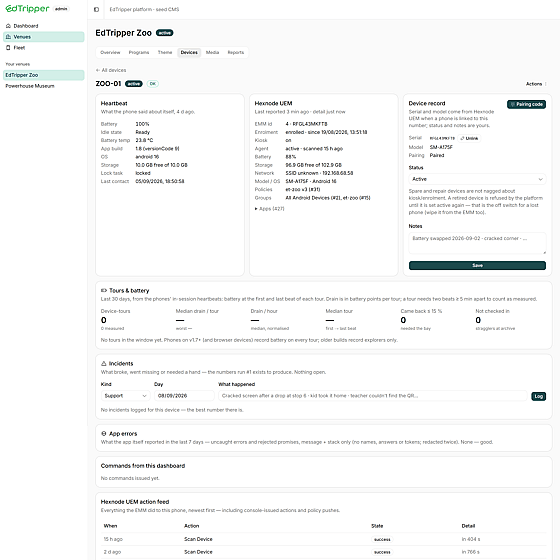Select the Devices tab
Image resolution: width=560 pixels, height=560 pixels.
tap(189, 52)
